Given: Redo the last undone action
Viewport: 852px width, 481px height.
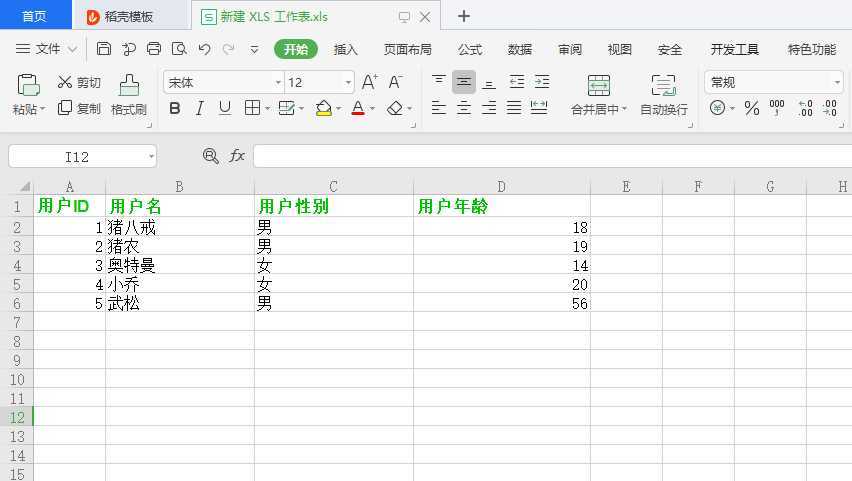Looking at the screenshot, I should click(228, 49).
